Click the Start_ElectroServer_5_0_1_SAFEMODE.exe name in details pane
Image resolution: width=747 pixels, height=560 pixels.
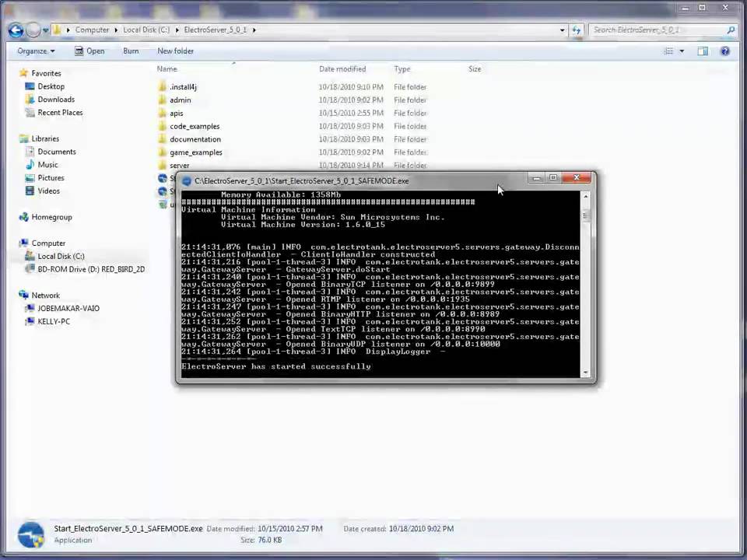pos(128,529)
